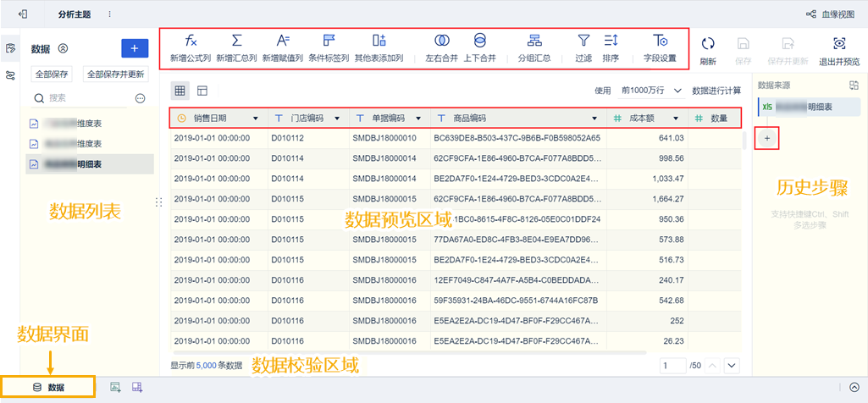Open the 前1000万行 dropdown
The image size is (868, 403).
(x=650, y=91)
